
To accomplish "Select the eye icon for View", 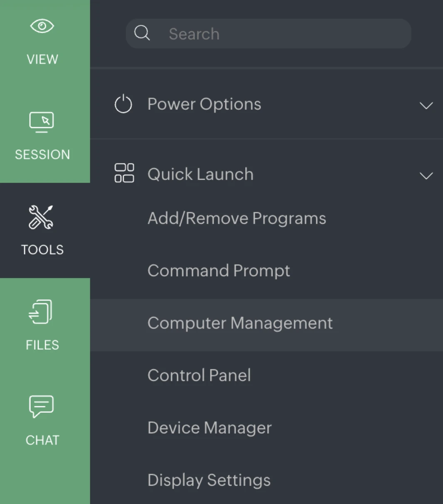I will (x=42, y=26).
